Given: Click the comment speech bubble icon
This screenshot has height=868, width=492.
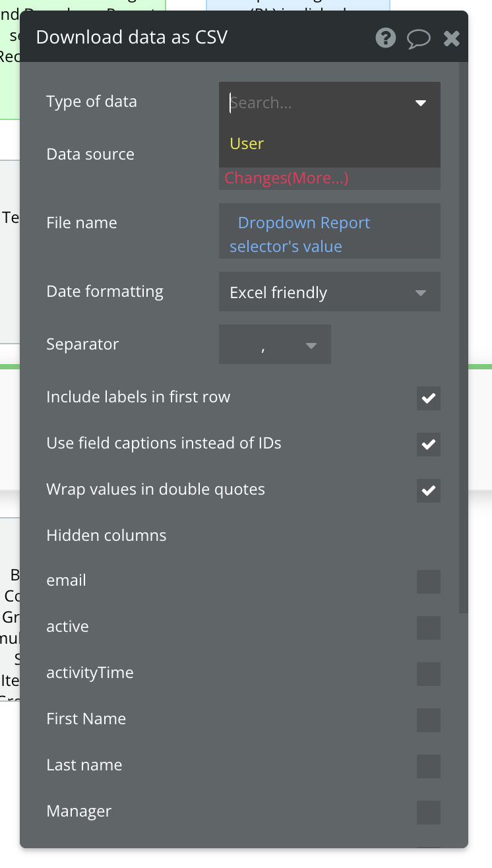Looking at the screenshot, I should tap(419, 38).
